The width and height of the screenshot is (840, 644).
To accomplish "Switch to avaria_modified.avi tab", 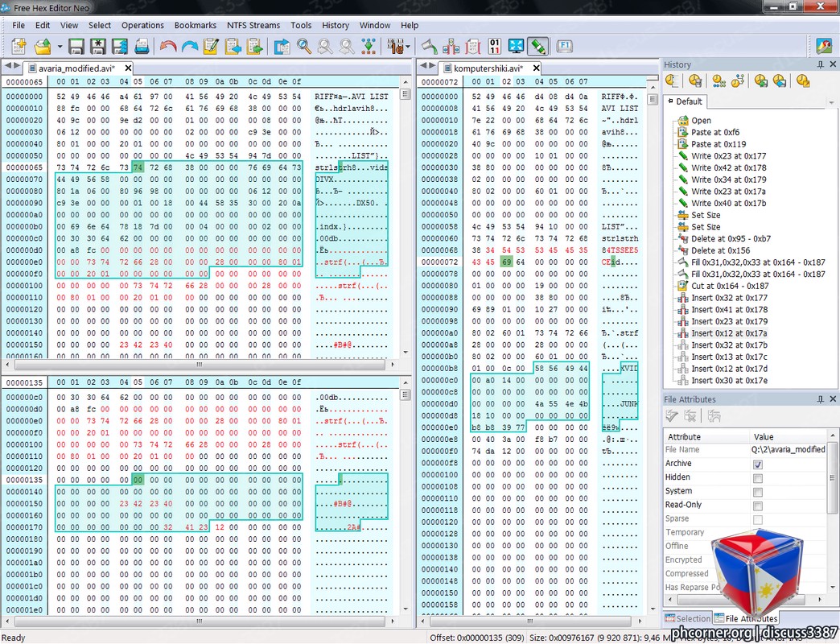I will (76, 68).
